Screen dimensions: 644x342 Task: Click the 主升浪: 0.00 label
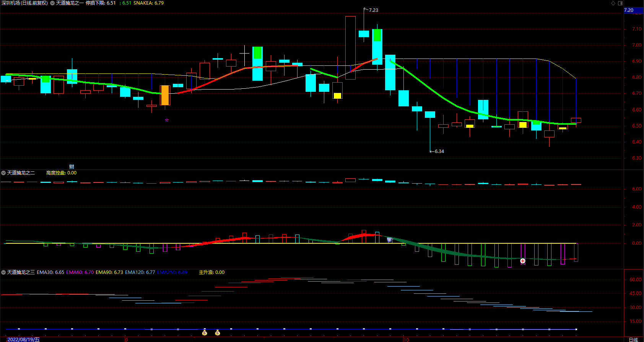click(211, 272)
